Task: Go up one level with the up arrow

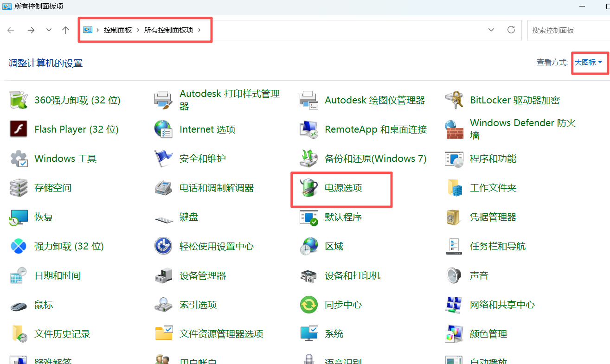Action: (x=66, y=30)
